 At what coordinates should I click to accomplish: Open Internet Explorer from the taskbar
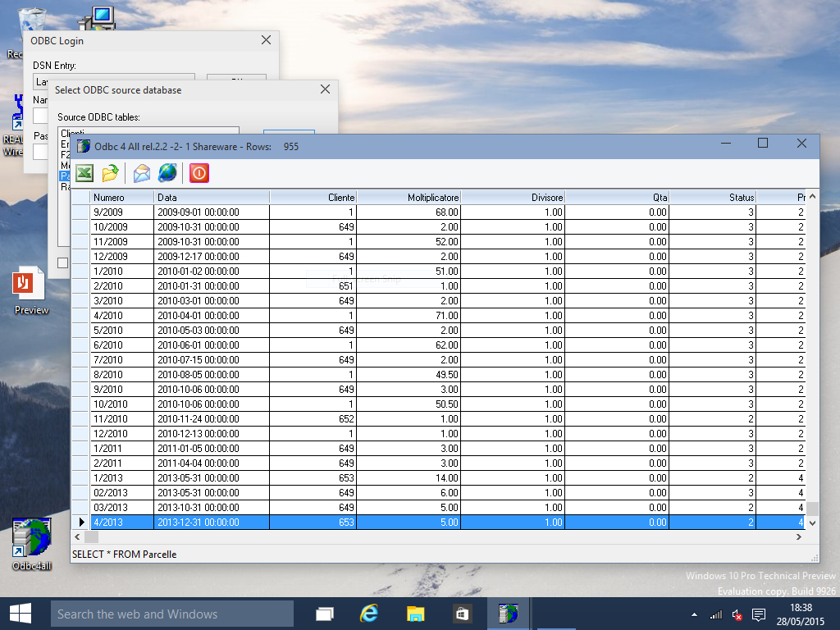369,614
